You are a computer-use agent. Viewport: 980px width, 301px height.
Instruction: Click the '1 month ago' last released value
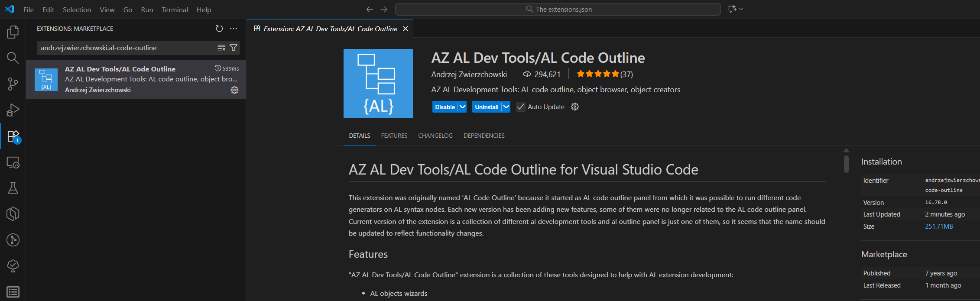click(x=943, y=285)
